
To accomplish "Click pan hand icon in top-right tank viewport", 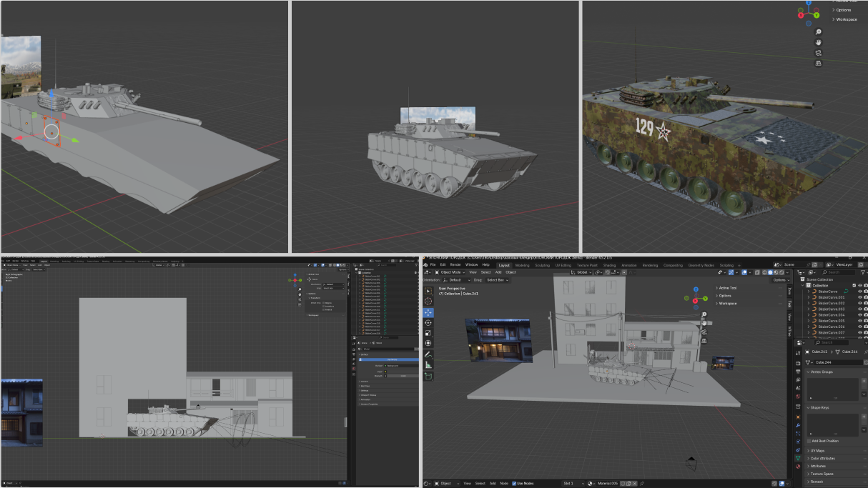I will (x=819, y=42).
